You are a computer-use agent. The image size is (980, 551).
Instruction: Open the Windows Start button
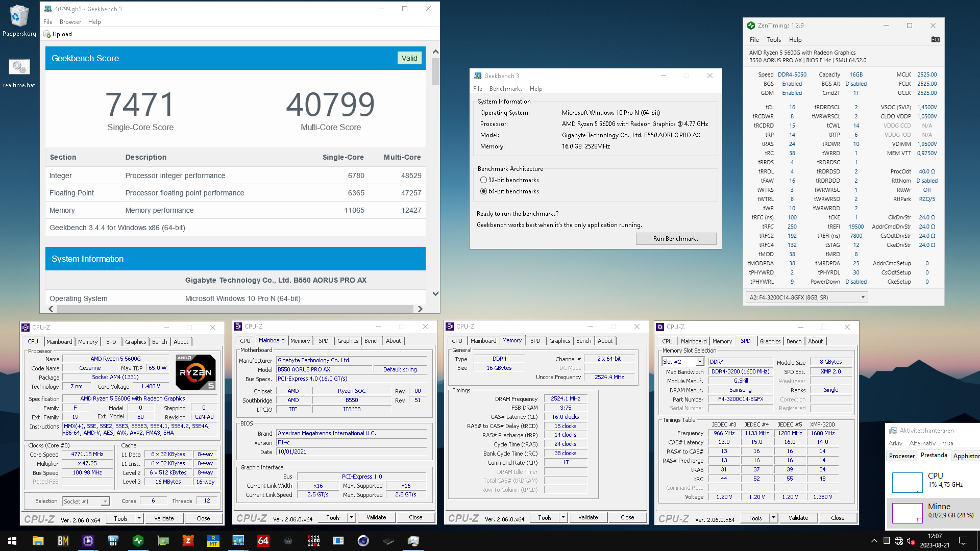click(12, 541)
